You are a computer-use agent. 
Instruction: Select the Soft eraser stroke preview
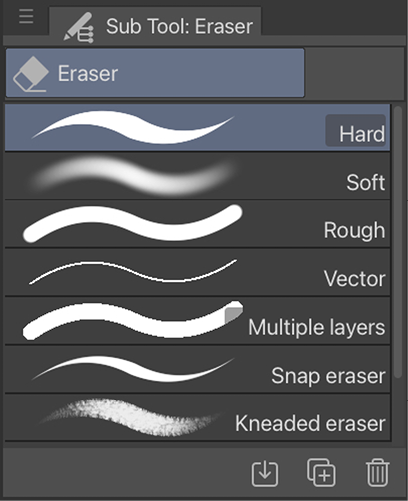click(133, 176)
